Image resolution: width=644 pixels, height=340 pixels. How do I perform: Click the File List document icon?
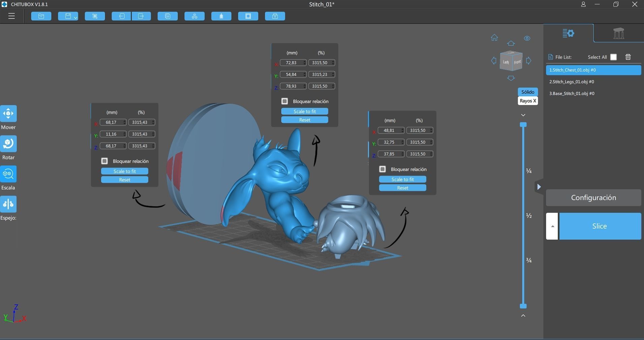[550, 57]
